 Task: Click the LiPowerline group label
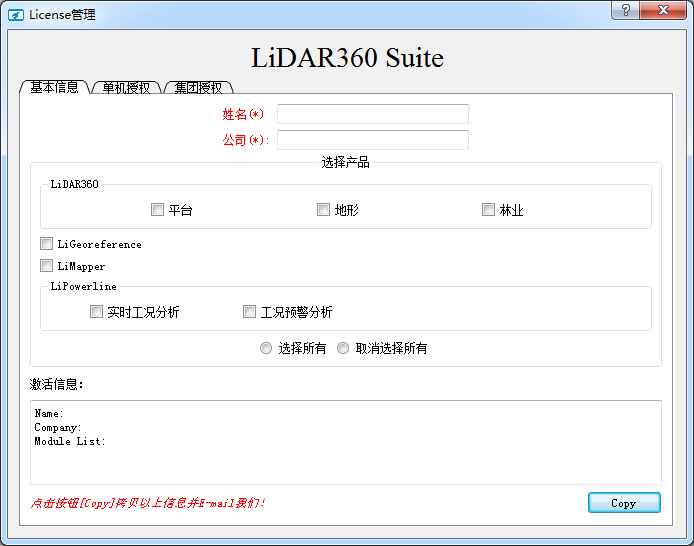click(x=84, y=286)
